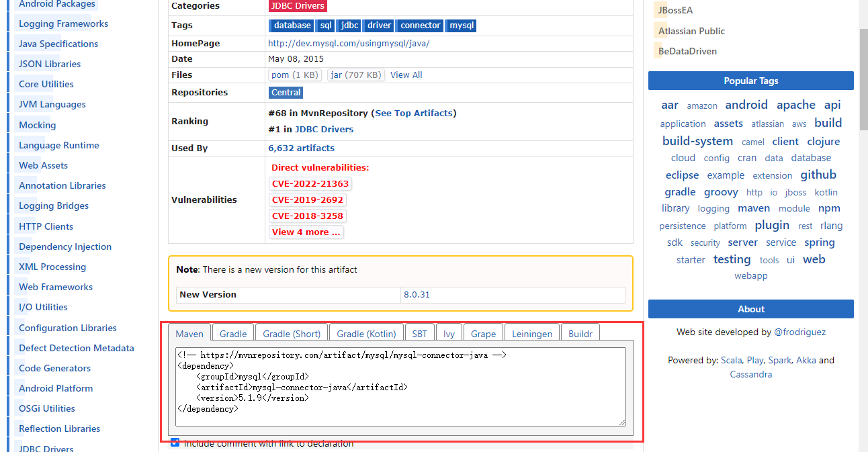Open the Gradle (Kotlin) tab
This screenshot has width=868, height=452.
(367, 333)
